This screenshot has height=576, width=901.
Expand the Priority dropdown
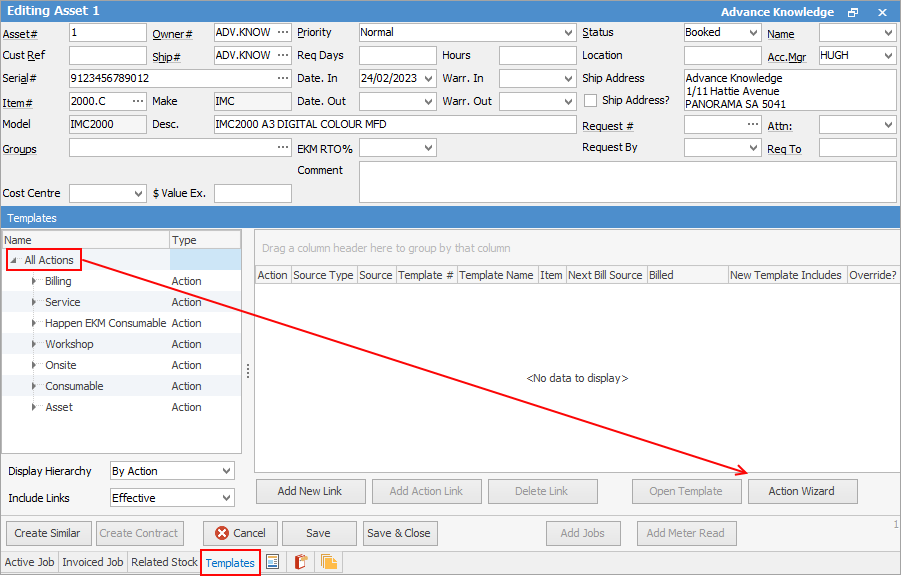tap(569, 33)
